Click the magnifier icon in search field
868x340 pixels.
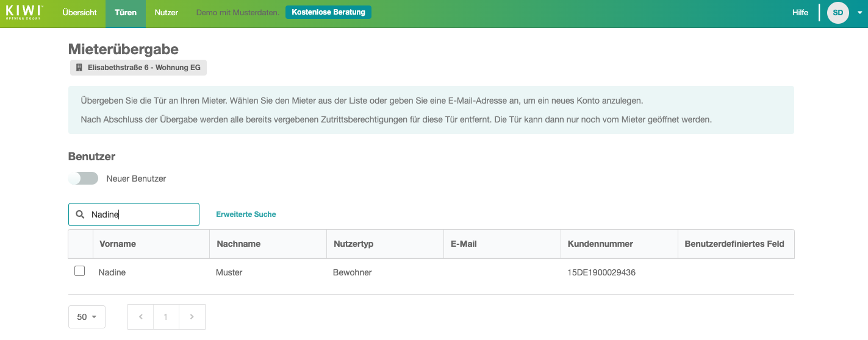(80, 214)
